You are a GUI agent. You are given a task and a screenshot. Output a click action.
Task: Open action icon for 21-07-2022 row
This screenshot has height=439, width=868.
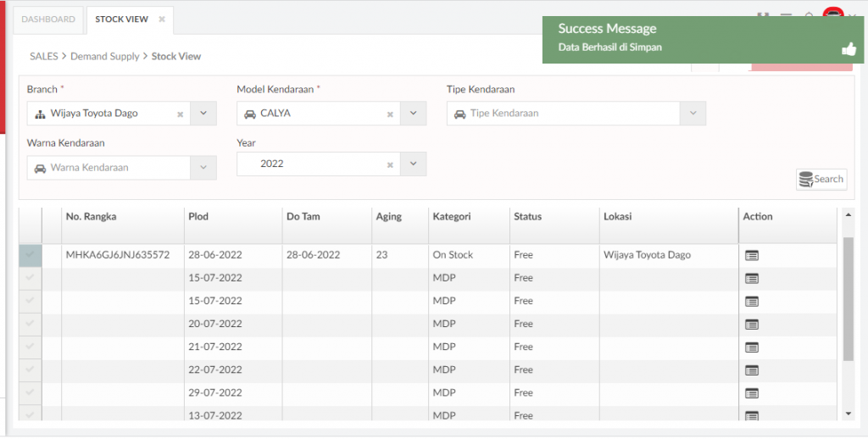[751, 347]
